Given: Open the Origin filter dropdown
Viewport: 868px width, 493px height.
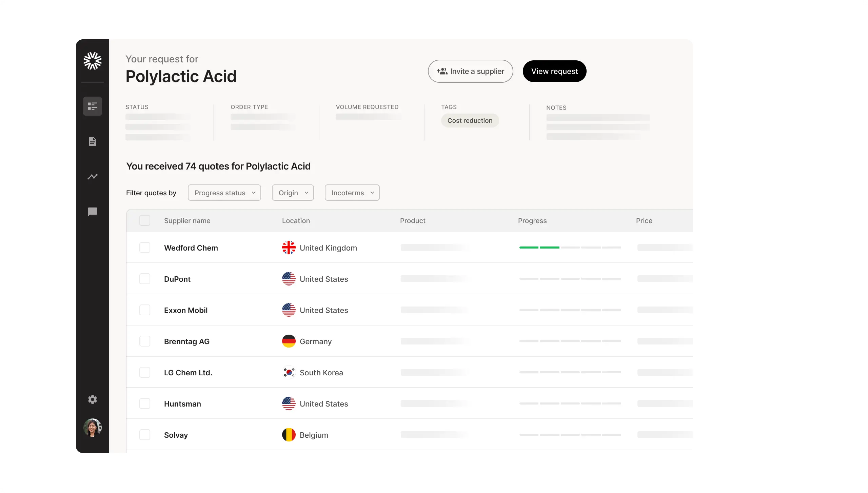Looking at the screenshot, I should 293,193.
